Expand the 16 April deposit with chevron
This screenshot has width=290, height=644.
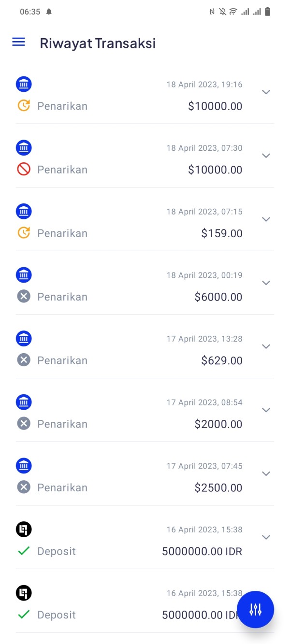[x=266, y=537]
